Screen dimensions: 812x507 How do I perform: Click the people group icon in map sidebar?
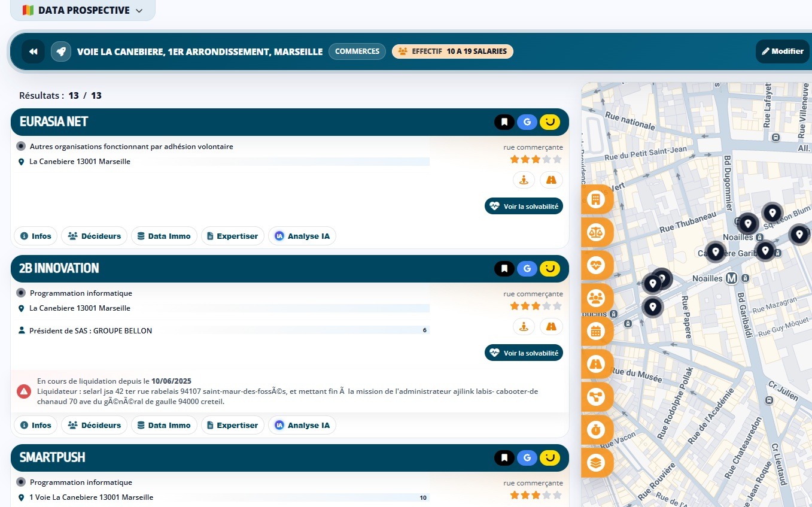[596, 298]
